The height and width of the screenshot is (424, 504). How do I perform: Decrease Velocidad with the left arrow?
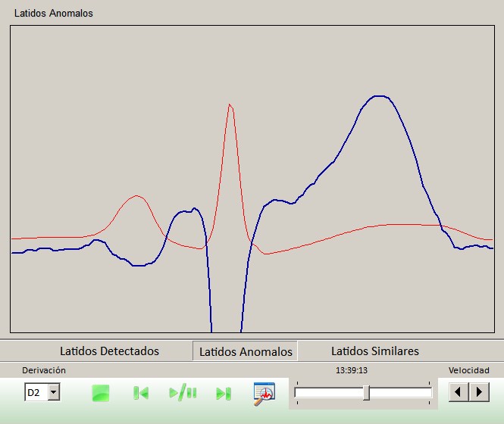[x=459, y=391]
